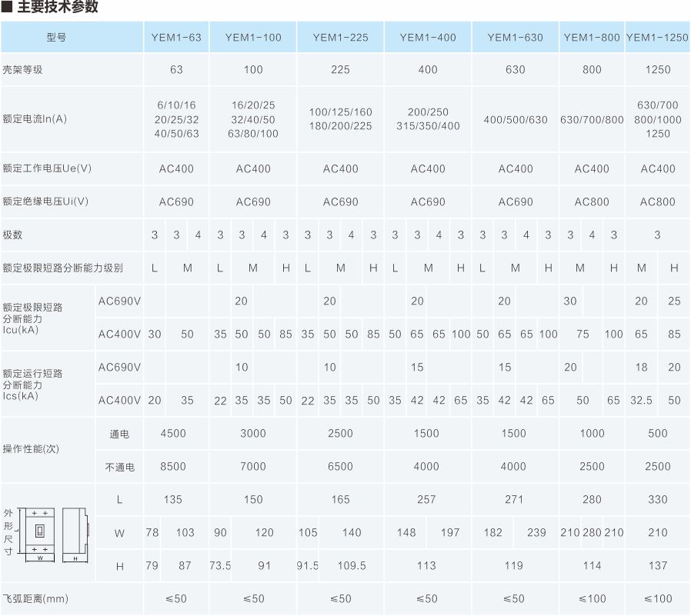Select the 18 Ics AC690V value

tap(641, 368)
